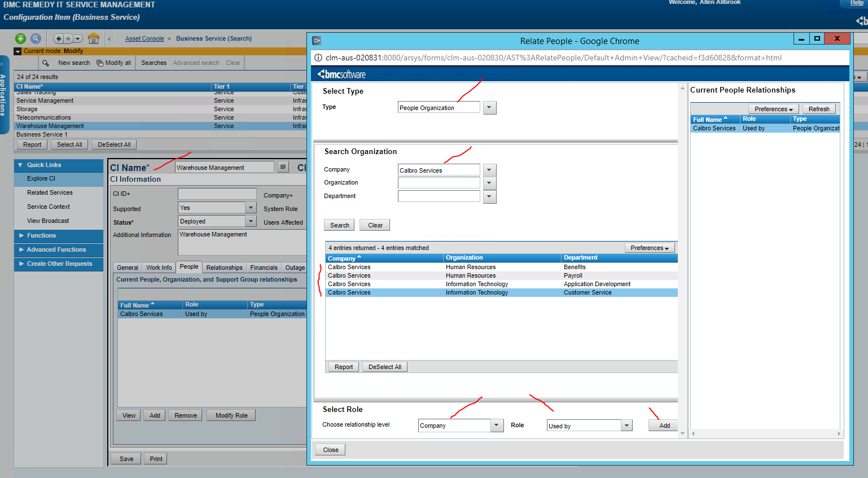Image resolution: width=868 pixels, height=478 pixels.
Task: Click New search in toolbar
Action: (74, 63)
